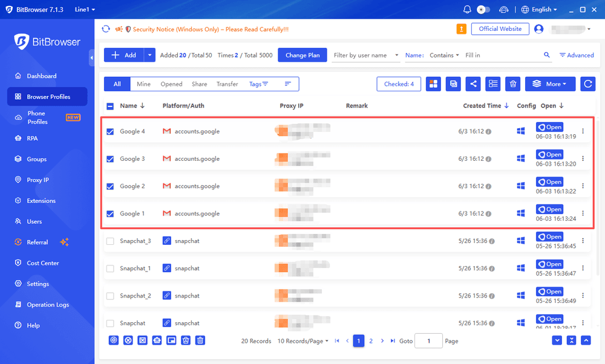Go to page 2 of records
The height and width of the screenshot is (364, 605).
(371, 341)
